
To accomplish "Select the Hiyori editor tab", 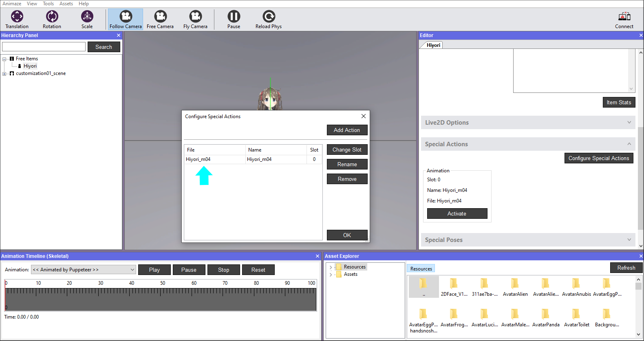I will point(433,45).
